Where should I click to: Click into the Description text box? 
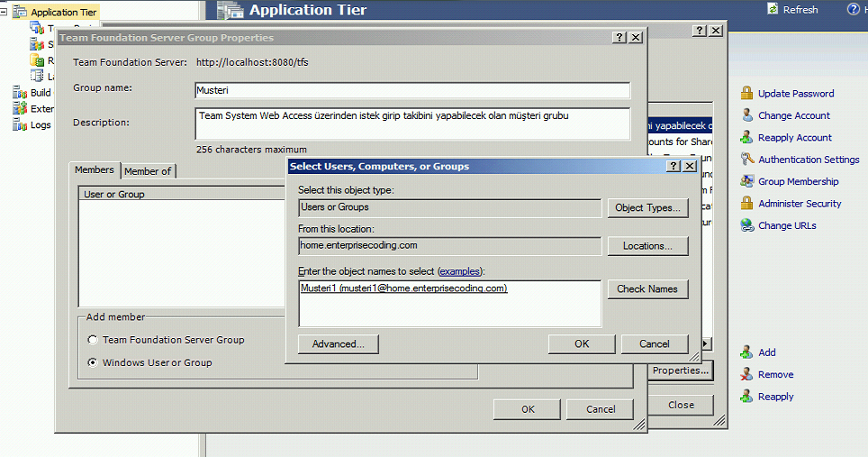point(412,123)
